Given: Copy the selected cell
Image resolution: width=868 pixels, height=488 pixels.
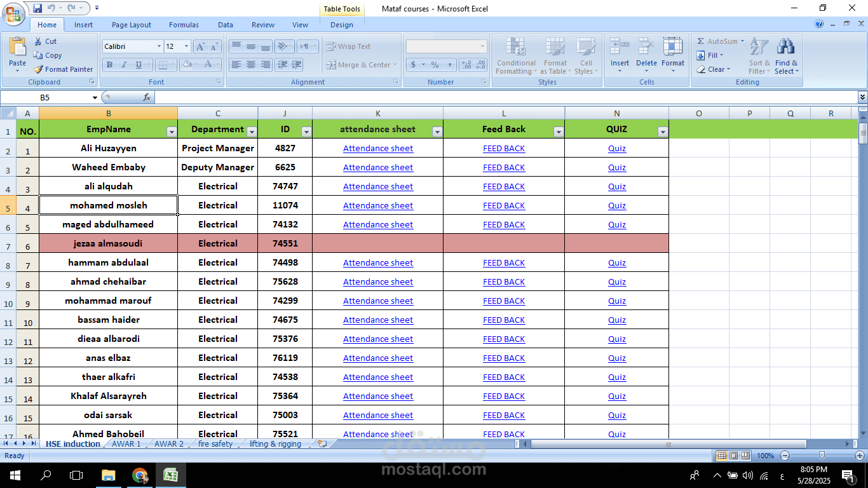Looking at the screenshot, I should 48,55.
